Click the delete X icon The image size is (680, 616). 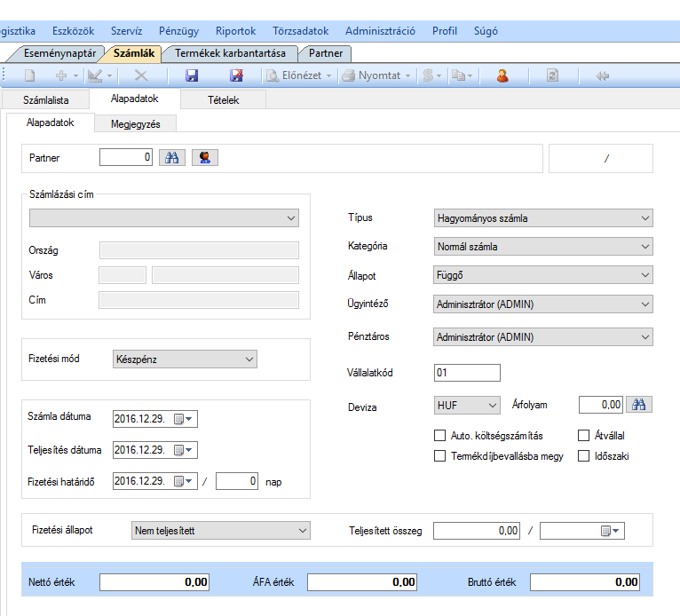[x=141, y=75]
